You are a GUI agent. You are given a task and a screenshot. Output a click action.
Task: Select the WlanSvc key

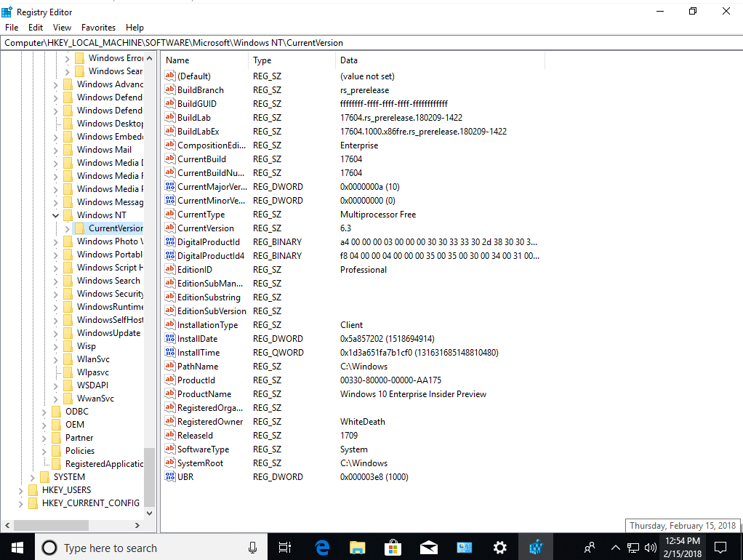(93, 359)
